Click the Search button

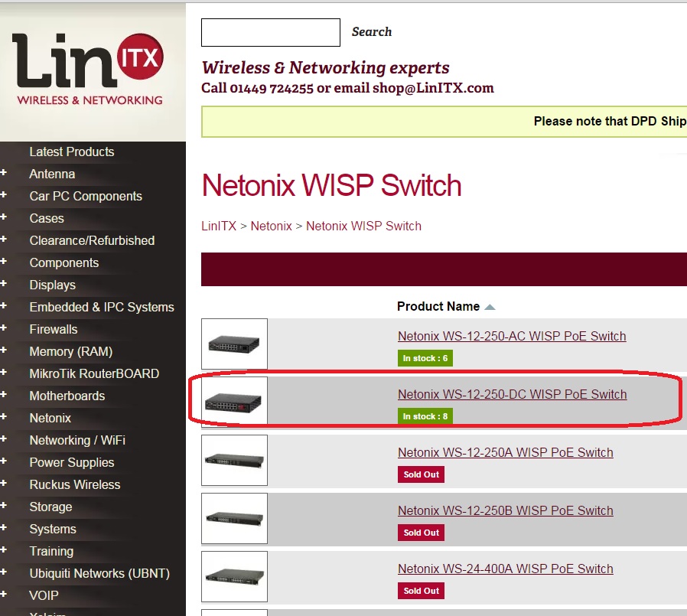coord(372,32)
